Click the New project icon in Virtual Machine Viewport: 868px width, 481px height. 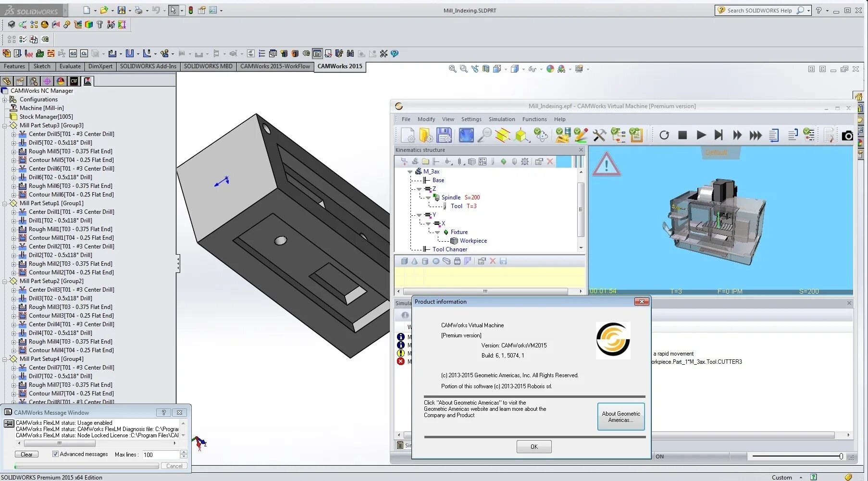tap(408, 135)
